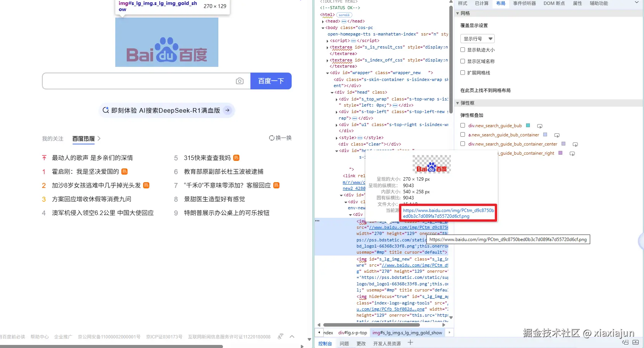
Task: Reveal a.new_search_guide_bub_container element icon
Action: pyautogui.click(x=557, y=135)
